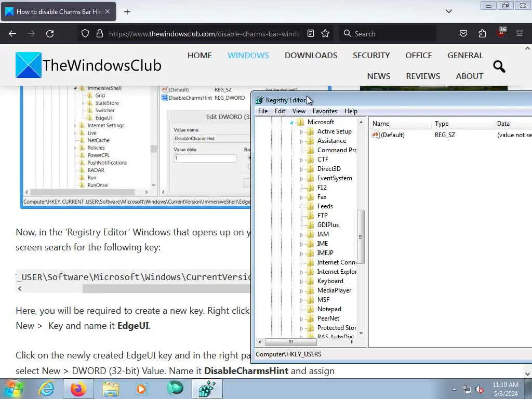Toggle reader view icon in address bar

(x=311, y=34)
